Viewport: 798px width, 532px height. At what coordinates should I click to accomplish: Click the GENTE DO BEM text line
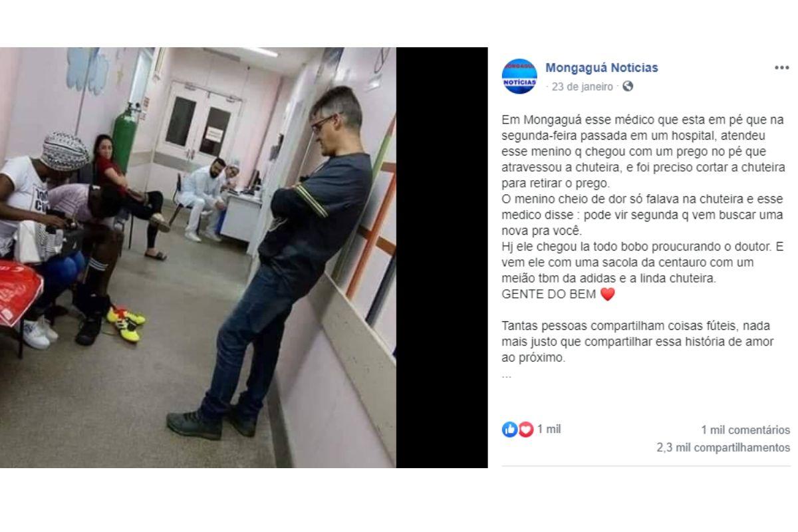549,295
